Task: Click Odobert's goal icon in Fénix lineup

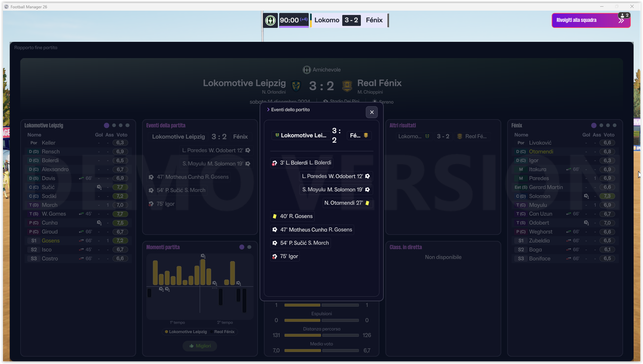Action: [x=586, y=223]
